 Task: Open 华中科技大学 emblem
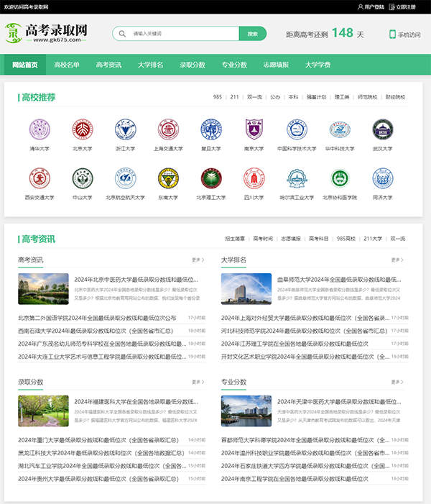[x=340, y=129]
